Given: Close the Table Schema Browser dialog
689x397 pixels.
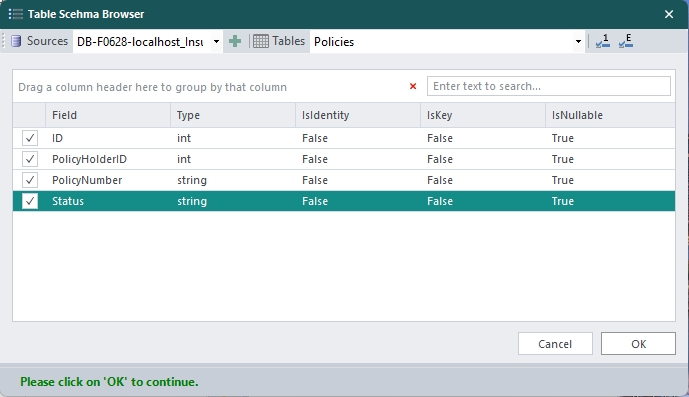Looking at the screenshot, I should pos(669,15).
